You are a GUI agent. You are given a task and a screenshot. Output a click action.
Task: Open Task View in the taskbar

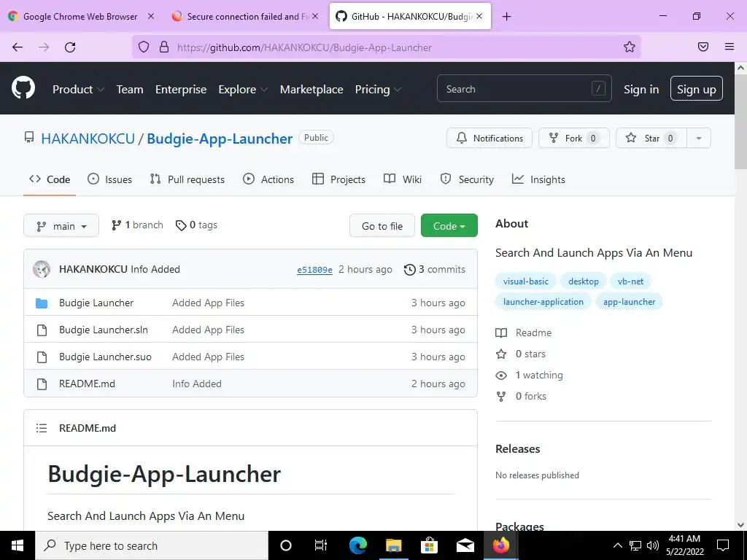(321, 545)
